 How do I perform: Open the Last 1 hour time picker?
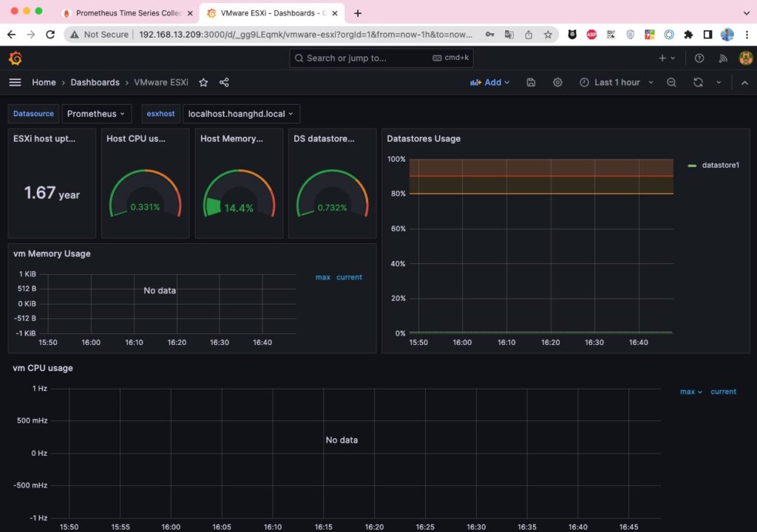616,83
